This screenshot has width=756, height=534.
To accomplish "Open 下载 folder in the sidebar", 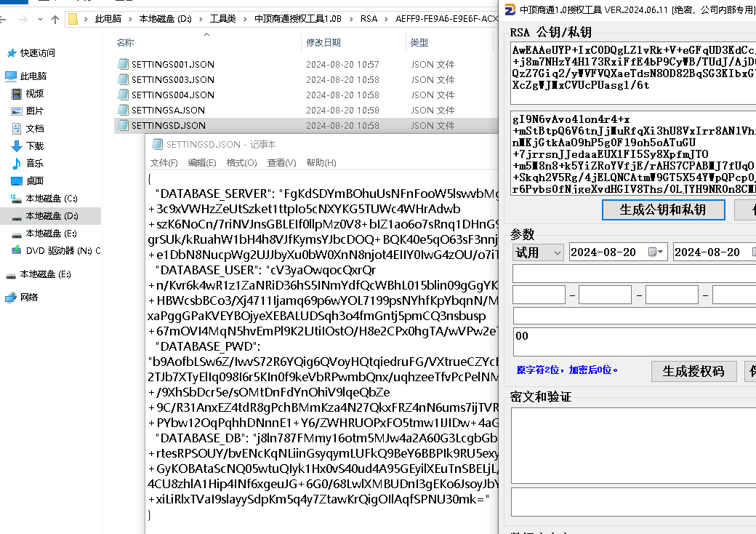I will point(35,146).
